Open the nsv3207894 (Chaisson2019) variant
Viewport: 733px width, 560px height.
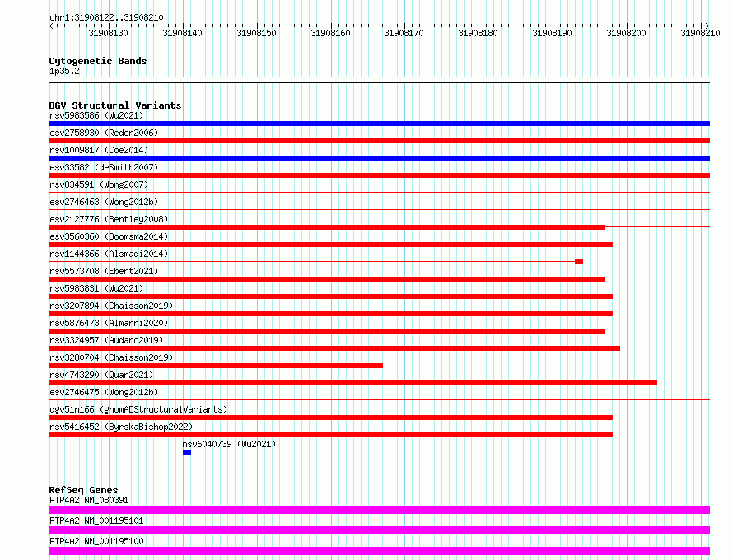point(111,306)
